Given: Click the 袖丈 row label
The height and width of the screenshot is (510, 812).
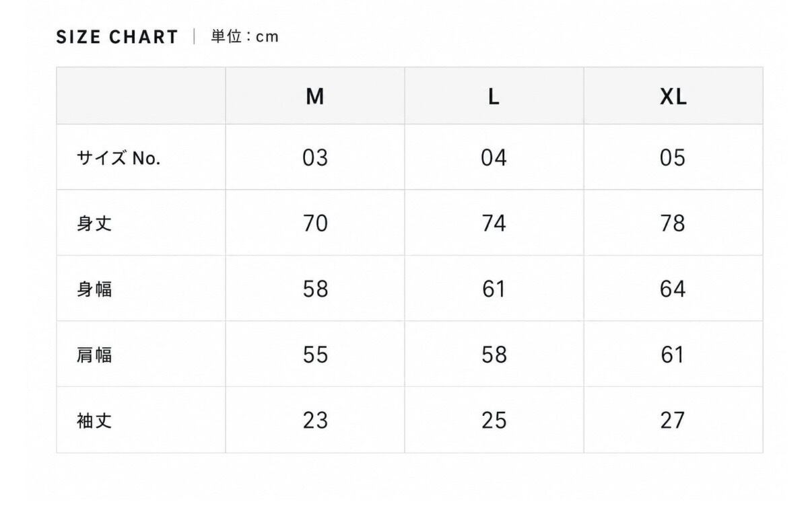Looking at the screenshot, I should coord(94,421).
